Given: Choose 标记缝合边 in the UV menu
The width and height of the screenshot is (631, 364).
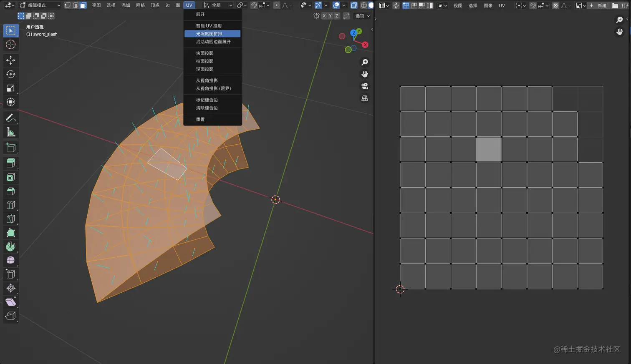Looking at the screenshot, I should [207, 100].
